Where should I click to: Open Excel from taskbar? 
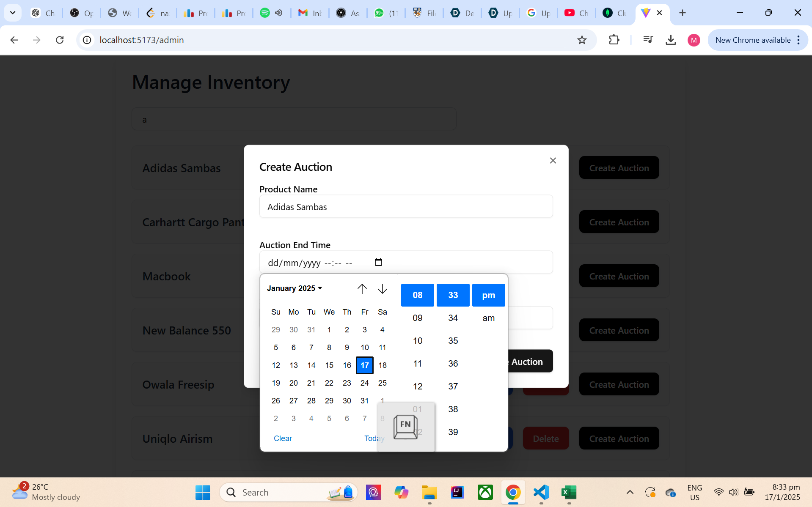(569, 492)
